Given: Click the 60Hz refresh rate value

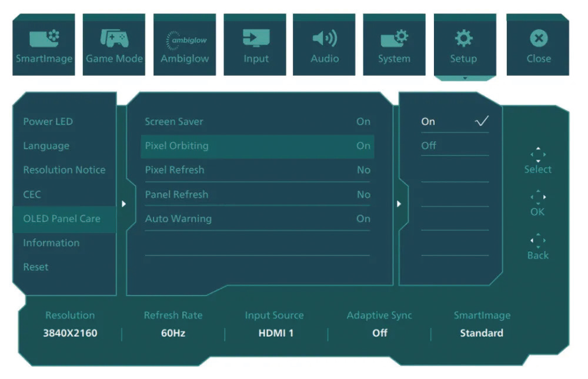Looking at the screenshot, I should pos(173,333).
